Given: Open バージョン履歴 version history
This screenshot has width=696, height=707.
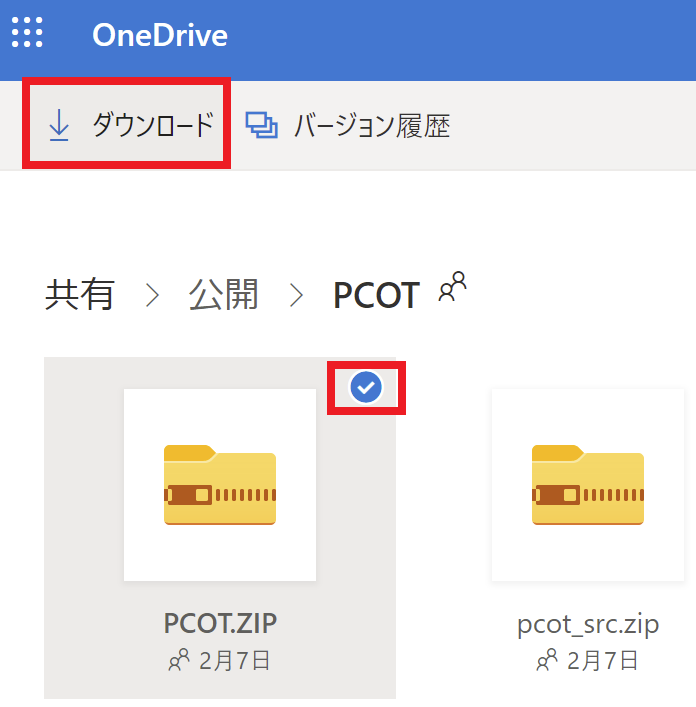Looking at the screenshot, I should [x=348, y=125].
